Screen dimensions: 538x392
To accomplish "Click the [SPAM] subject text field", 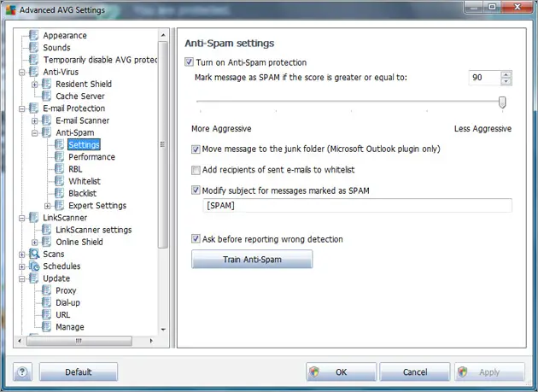I will click(357, 206).
